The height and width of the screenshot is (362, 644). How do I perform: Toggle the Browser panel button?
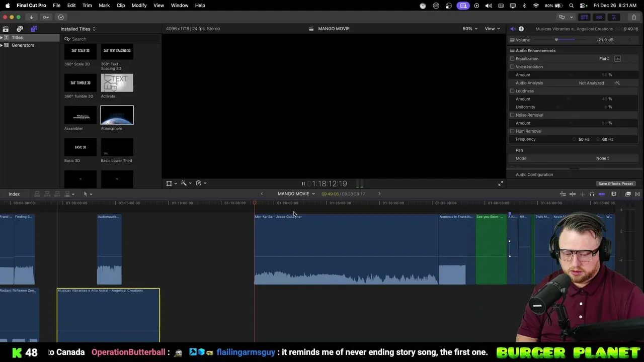(584, 17)
